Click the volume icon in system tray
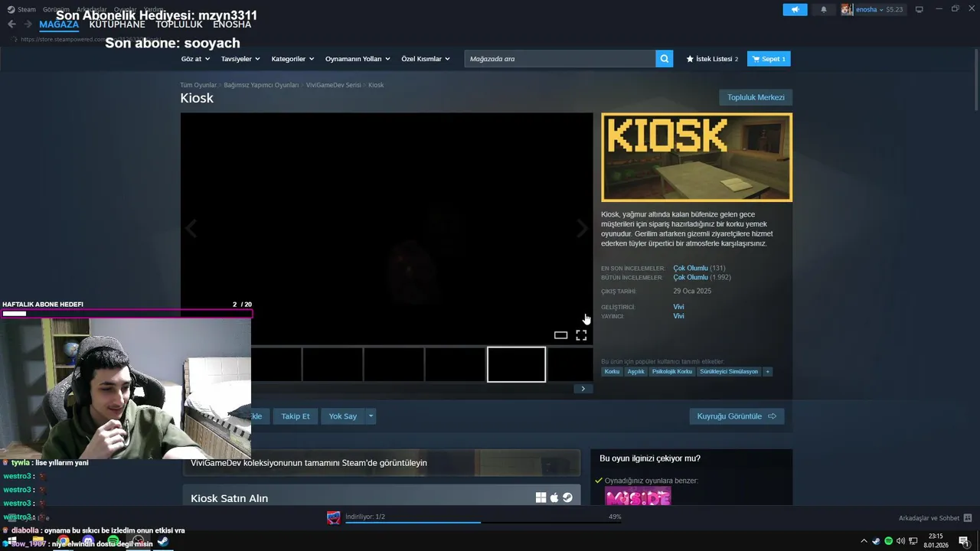980x551 pixels. pyautogui.click(x=900, y=541)
